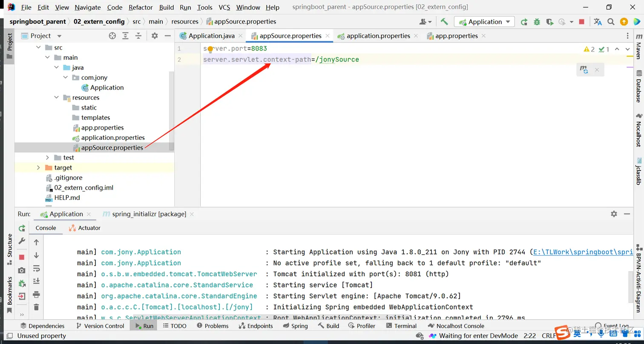Toggle the jclasslib tool window stripe button
Screen dimensions: 644x344
tap(638, 171)
